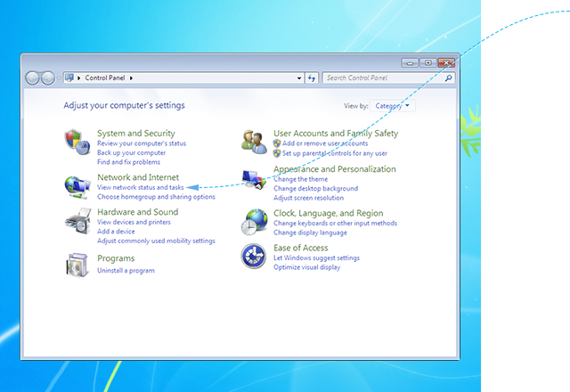Click the Control Panel icon in address bar
Image resolution: width=570 pixels, height=392 pixels.
pos(69,78)
